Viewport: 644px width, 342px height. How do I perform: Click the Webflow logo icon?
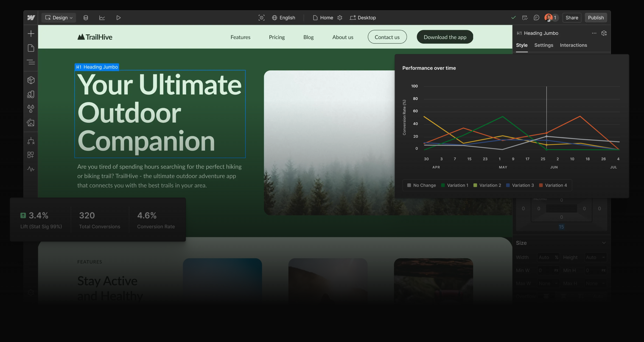click(31, 18)
